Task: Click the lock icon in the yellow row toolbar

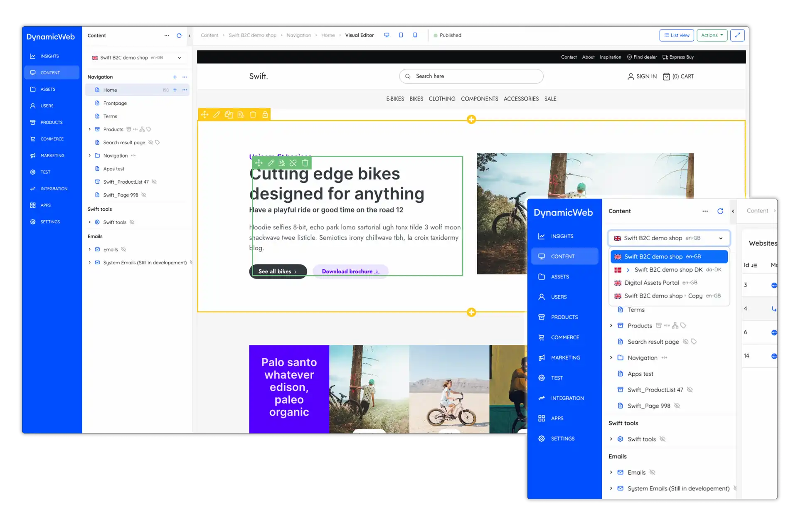Action: coord(265,115)
